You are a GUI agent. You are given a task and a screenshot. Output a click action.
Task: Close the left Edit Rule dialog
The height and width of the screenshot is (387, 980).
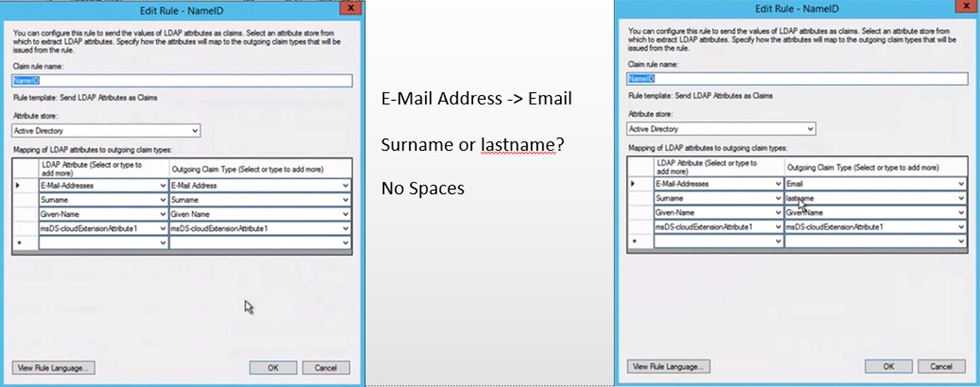coord(351,8)
